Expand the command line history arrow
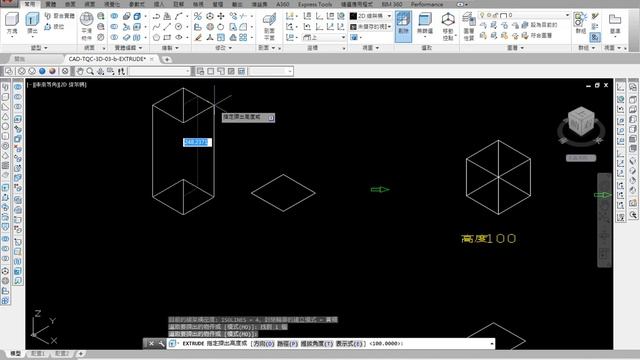 tap(491, 344)
